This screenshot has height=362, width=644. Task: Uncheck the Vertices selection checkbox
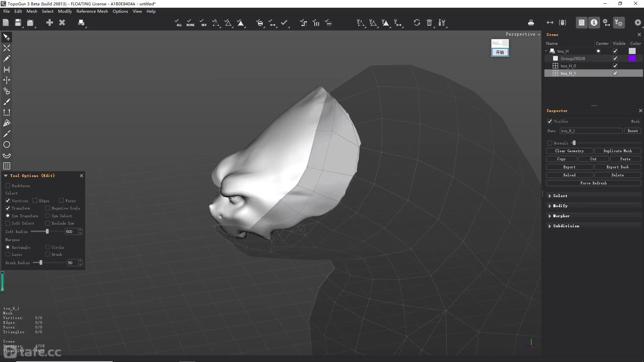tap(8, 200)
